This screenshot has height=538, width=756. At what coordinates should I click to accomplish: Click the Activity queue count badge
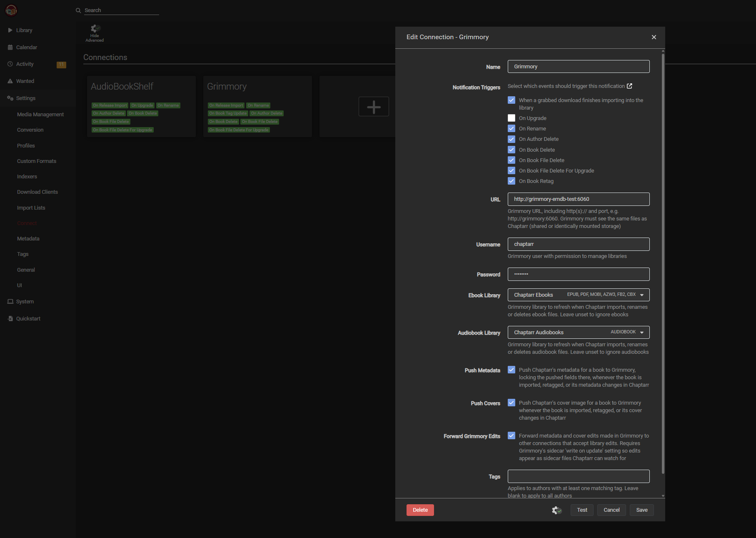click(61, 64)
